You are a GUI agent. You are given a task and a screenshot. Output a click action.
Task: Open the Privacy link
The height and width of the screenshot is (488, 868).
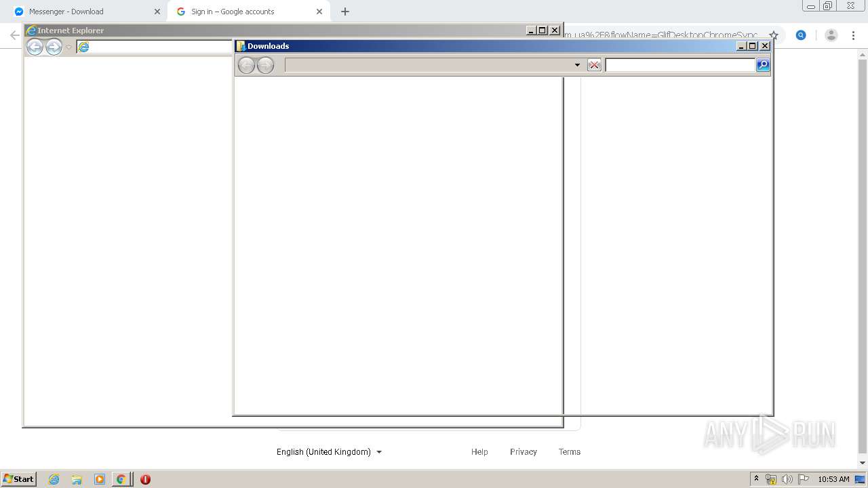[524, 452]
